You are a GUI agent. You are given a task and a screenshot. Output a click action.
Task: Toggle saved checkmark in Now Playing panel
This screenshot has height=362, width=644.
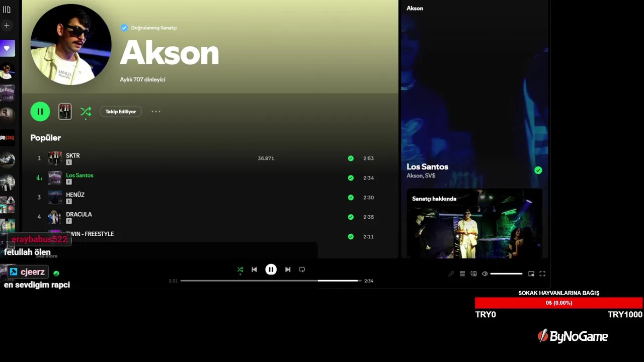point(538,170)
